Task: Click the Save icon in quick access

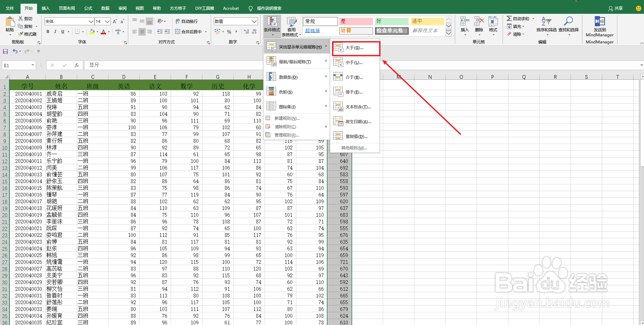Action: click(x=5, y=51)
